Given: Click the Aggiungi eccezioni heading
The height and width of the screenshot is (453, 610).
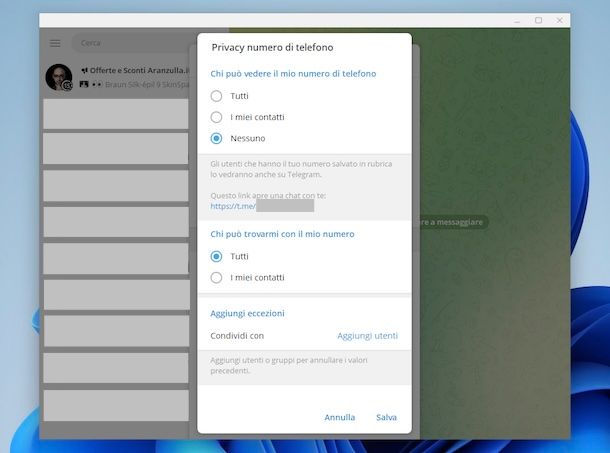Looking at the screenshot, I should point(247,313).
